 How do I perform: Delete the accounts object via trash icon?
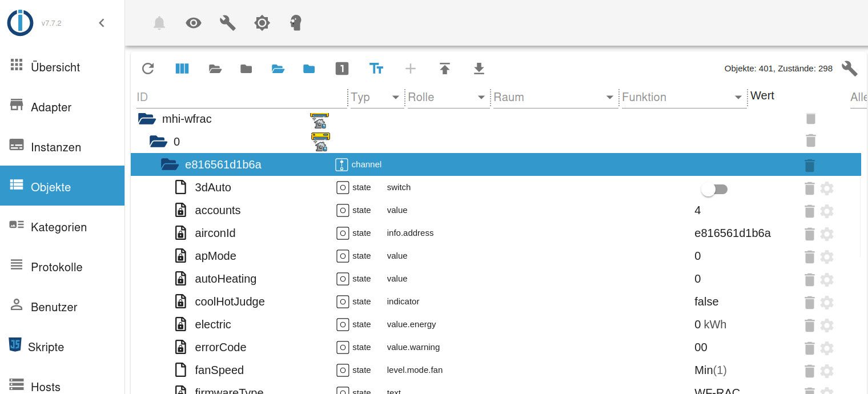coord(809,211)
